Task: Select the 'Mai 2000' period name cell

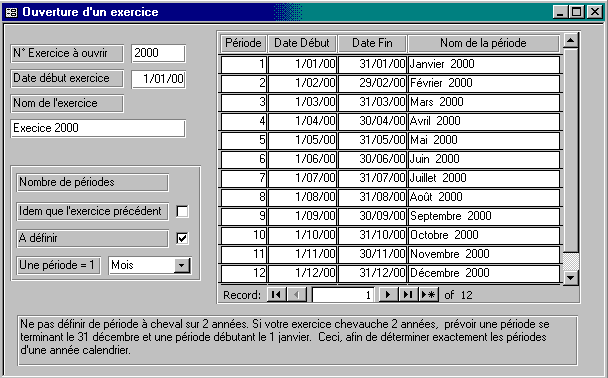Action: (484, 140)
